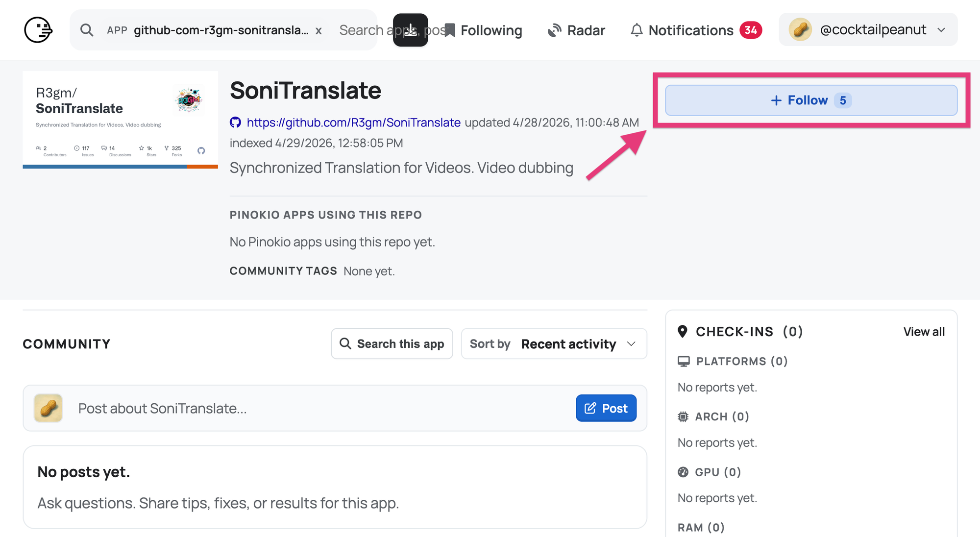Click the R3gm/SoniTranslate repo thumbnail
The width and height of the screenshot is (980, 537).
coord(120,120)
